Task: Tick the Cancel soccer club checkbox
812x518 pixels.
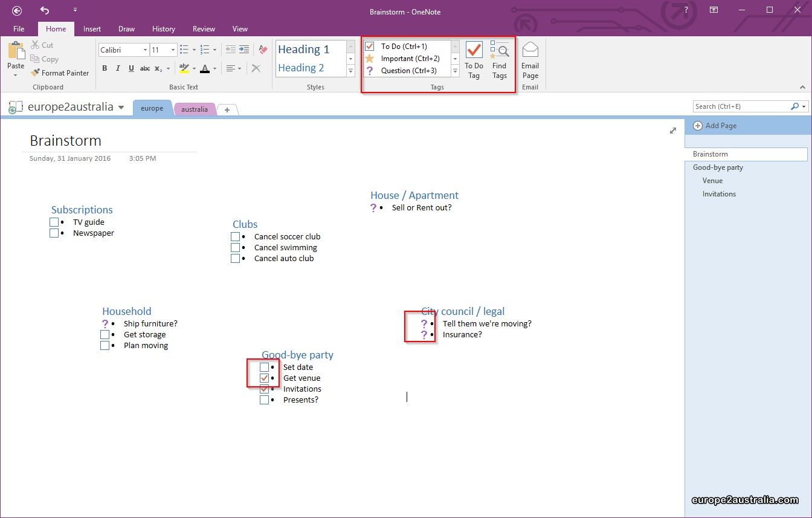Action: click(236, 237)
